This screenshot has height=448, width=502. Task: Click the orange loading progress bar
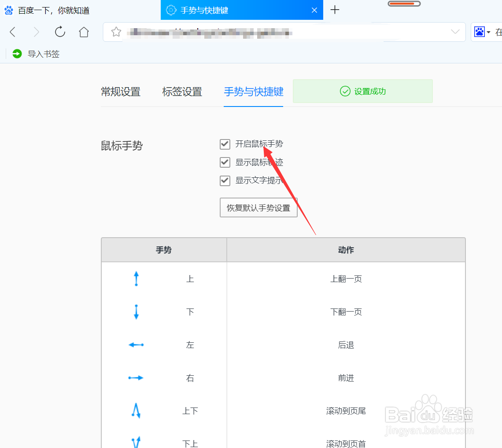coord(404,3)
